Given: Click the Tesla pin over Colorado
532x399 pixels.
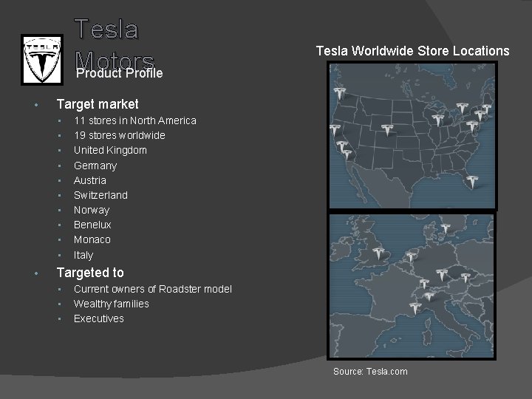Looking at the screenshot, I should point(386,130).
